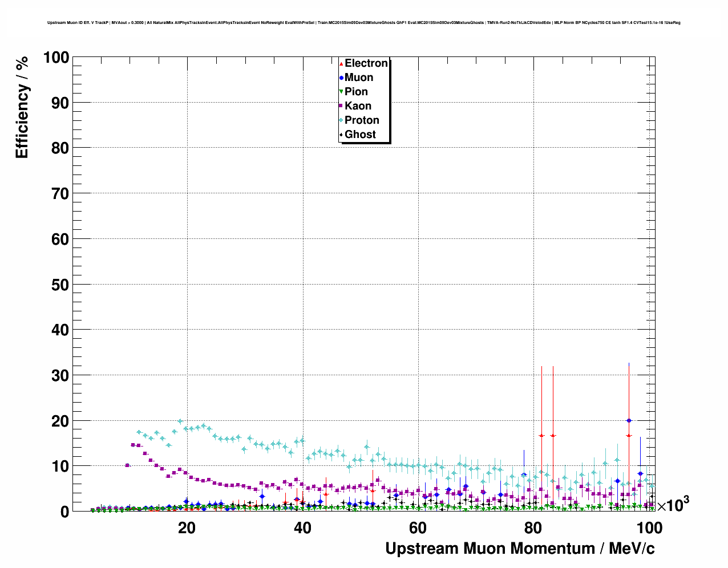The image size is (728, 568).
Task: Click y-axis label 50
Action: coord(60,285)
